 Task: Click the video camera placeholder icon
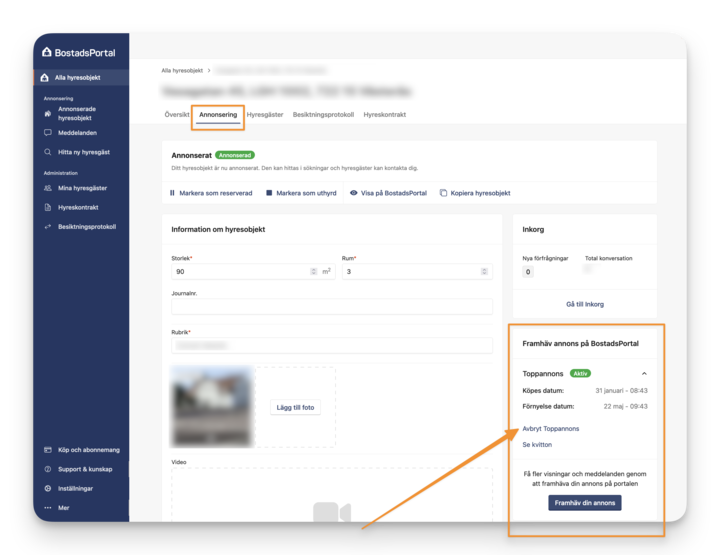click(x=332, y=512)
